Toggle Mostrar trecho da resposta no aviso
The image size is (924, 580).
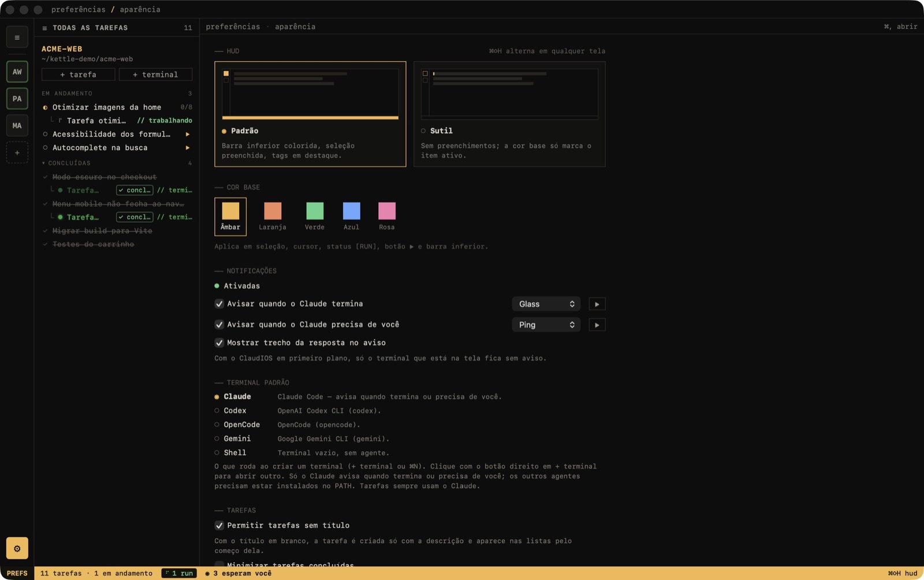[219, 343]
